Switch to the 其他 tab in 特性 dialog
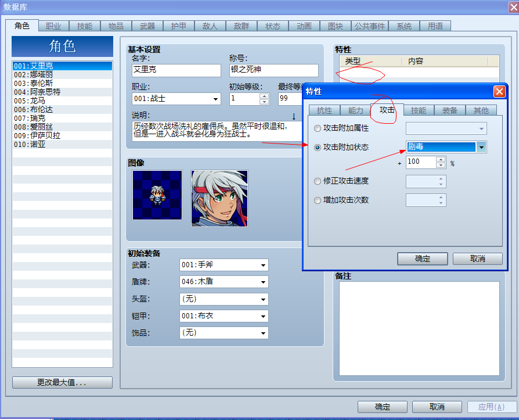Viewport: 519px width, 420px height. (x=481, y=110)
